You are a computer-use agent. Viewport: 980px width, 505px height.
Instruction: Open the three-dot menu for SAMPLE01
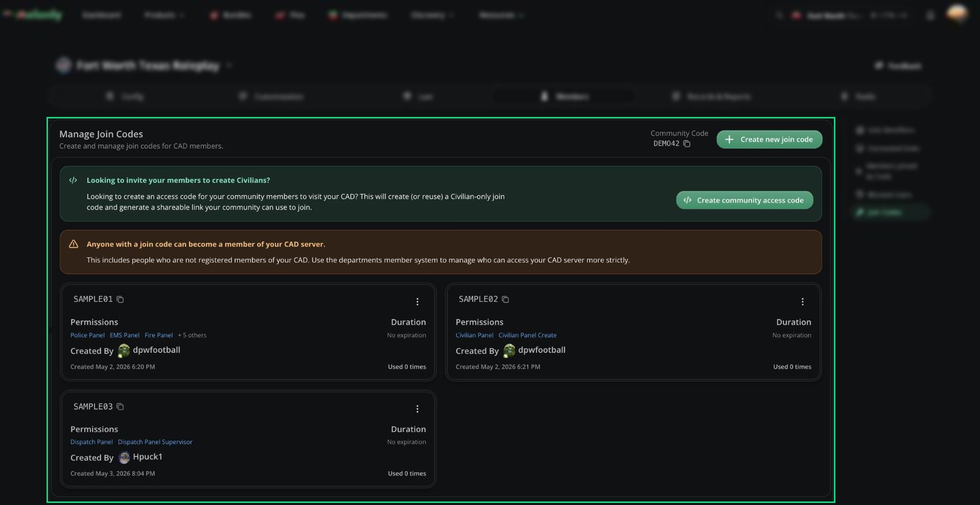click(x=417, y=302)
